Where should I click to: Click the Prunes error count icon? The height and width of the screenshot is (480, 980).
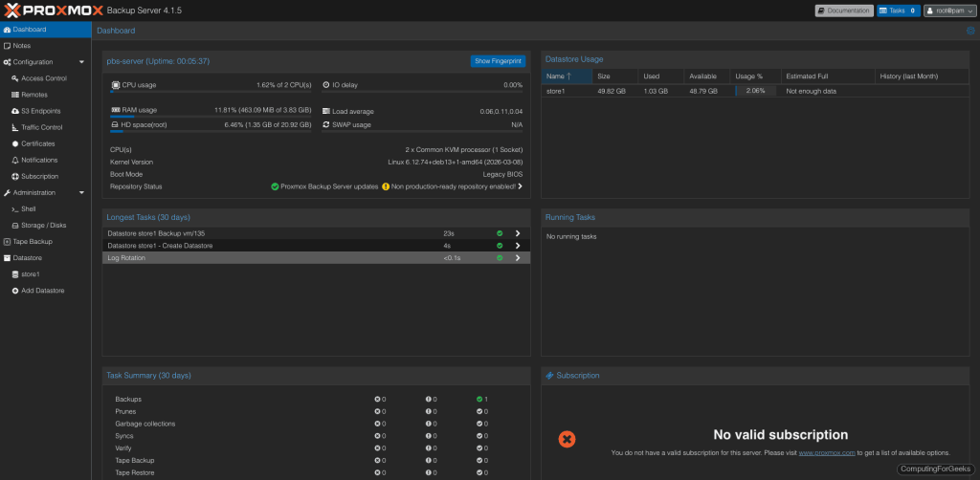(x=377, y=411)
